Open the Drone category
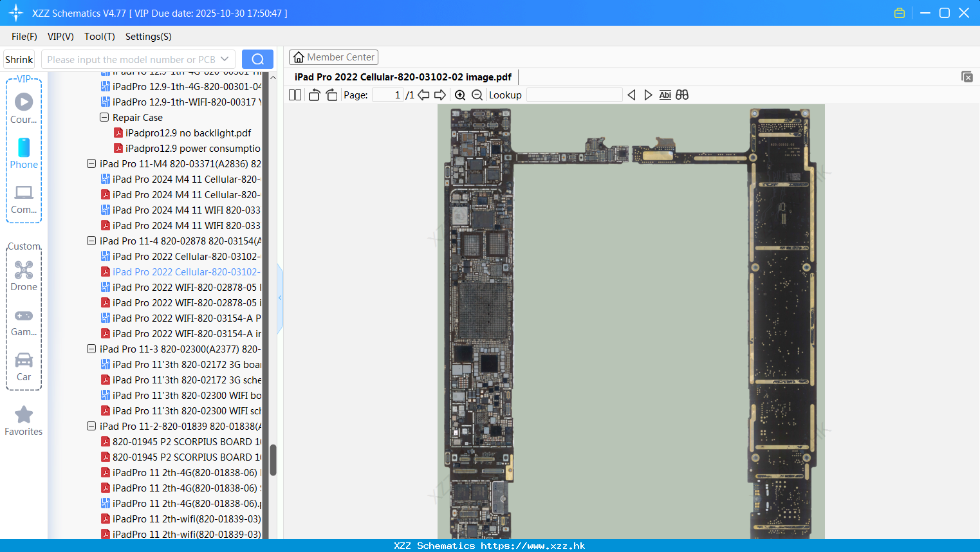This screenshot has width=980, height=552. point(24,276)
